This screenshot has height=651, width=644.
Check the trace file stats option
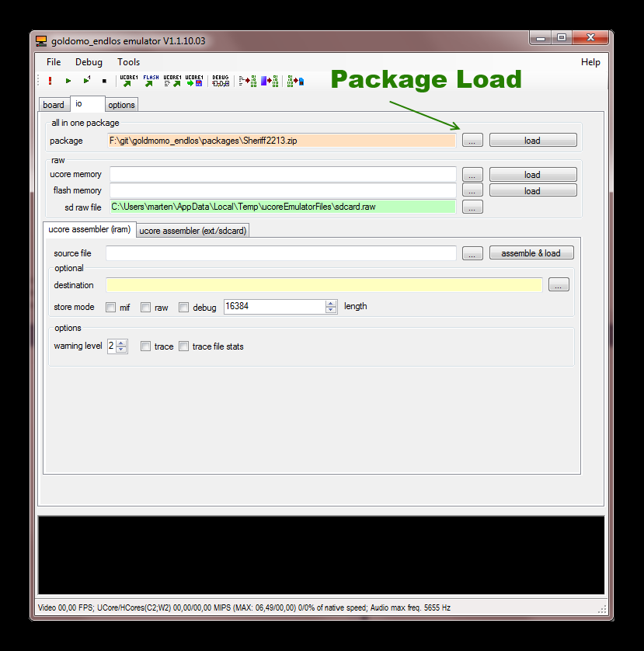(183, 346)
